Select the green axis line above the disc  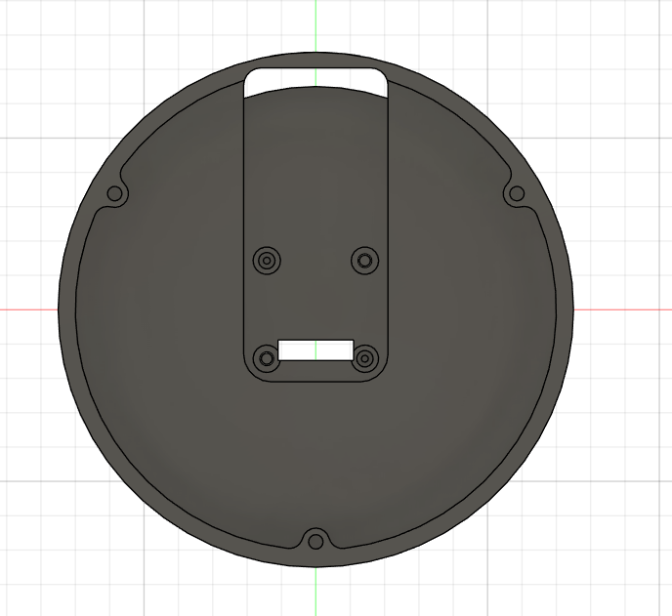(x=315, y=24)
